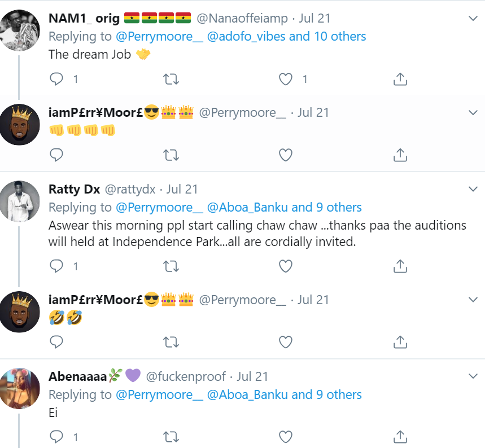Retweet Ratty Dx's auditions tweet
Image resolution: width=485 pixels, height=448 pixels.
click(x=171, y=266)
